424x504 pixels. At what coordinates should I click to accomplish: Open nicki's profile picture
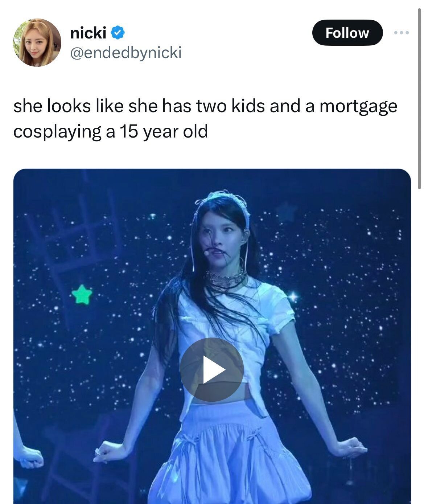pyautogui.click(x=37, y=42)
